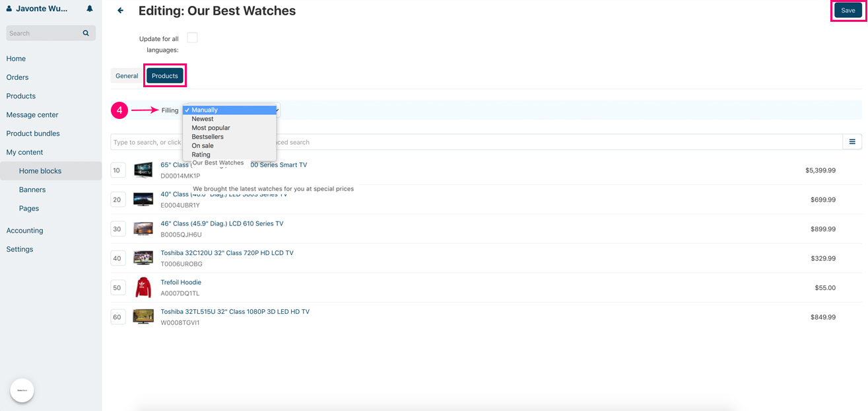Click the round widget icon at bottom left
This screenshot has height=411, width=868.
tap(22, 391)
